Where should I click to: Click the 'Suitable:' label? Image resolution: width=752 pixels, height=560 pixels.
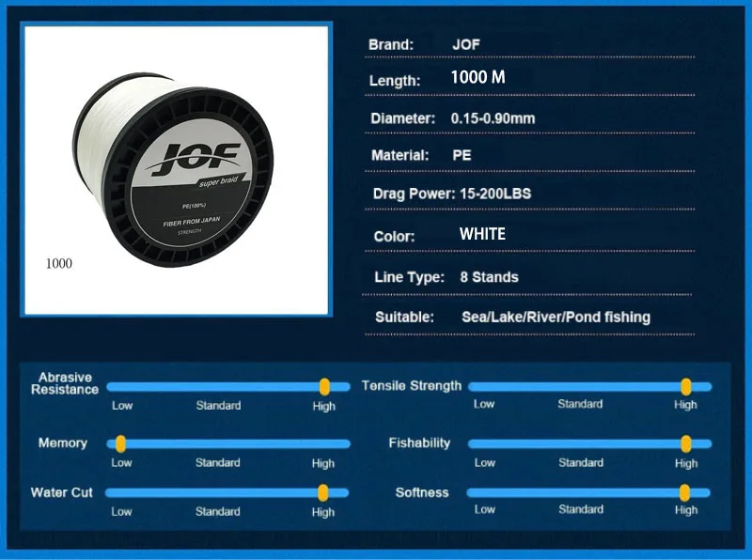[404, 318]
